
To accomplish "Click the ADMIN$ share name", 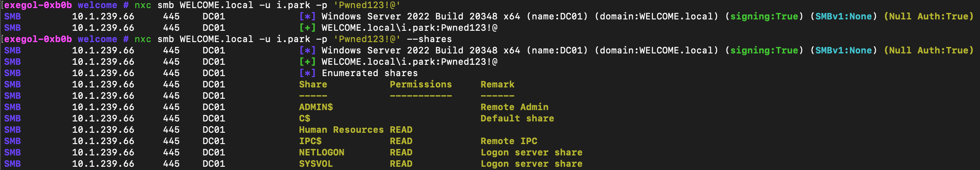I will (x=316, y=107).
